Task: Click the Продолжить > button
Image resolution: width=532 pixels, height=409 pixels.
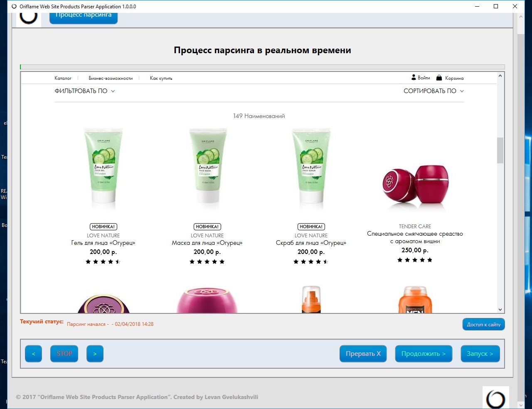Action: coord(424,354)
